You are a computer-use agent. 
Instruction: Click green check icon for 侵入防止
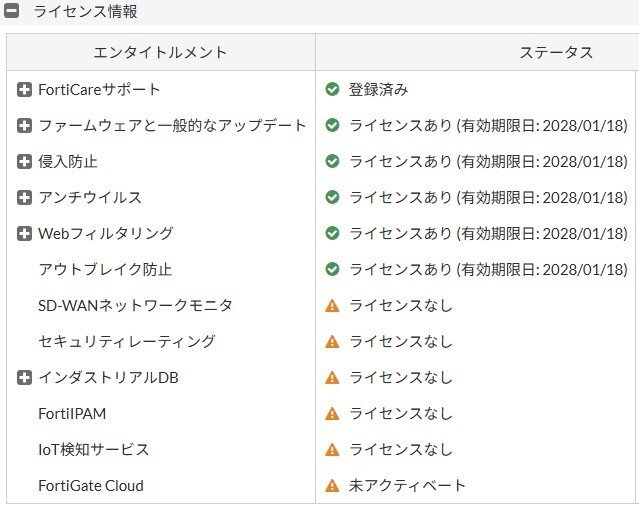(x=333, y=162)
